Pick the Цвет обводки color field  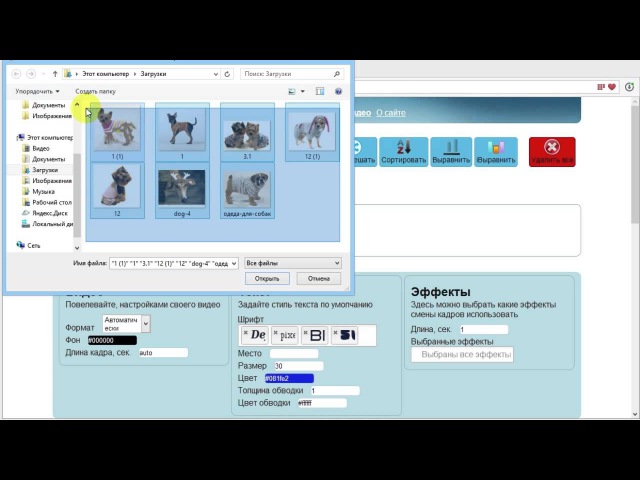pos(322,403)
